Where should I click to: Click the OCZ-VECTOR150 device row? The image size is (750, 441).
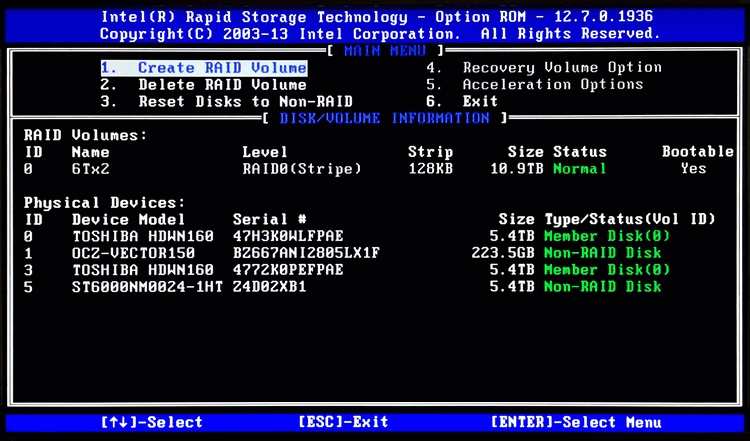(x=135, y=253)
